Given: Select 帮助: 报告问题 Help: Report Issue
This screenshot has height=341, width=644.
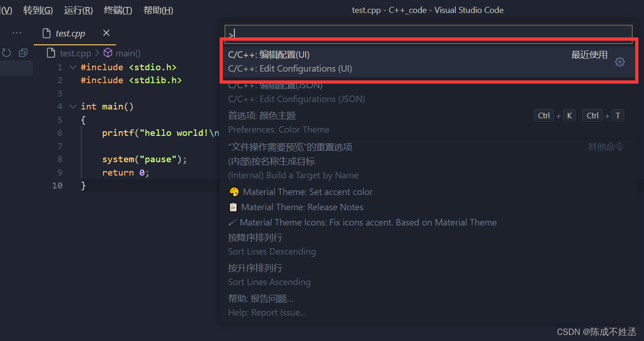Looking at the screenshot, I should coord(428,306).
